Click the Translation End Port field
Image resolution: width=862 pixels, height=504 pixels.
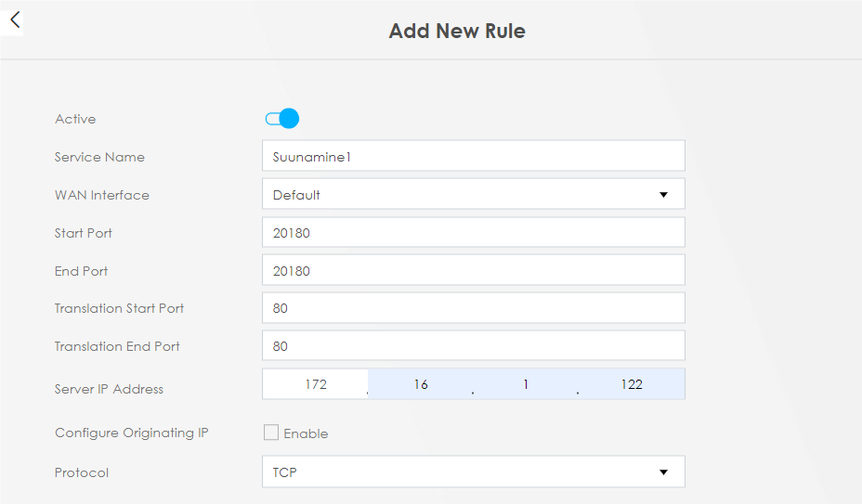(x=474, y=345)
